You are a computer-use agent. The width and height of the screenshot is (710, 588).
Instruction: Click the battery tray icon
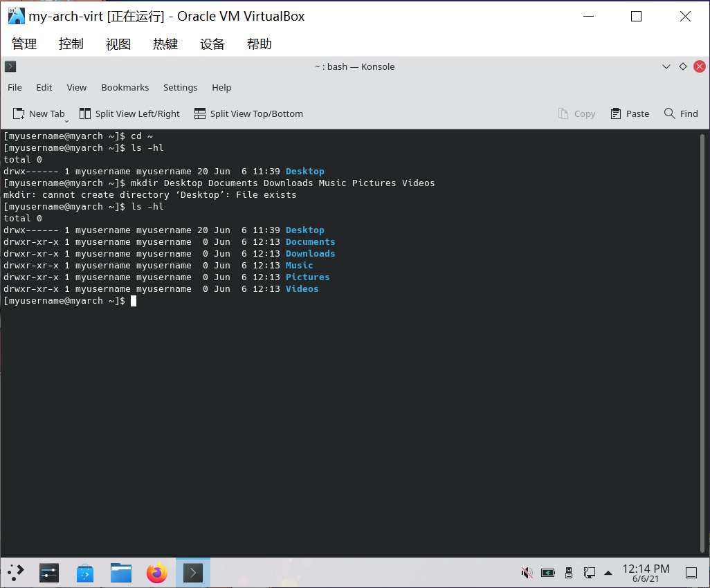pos(548,572)
